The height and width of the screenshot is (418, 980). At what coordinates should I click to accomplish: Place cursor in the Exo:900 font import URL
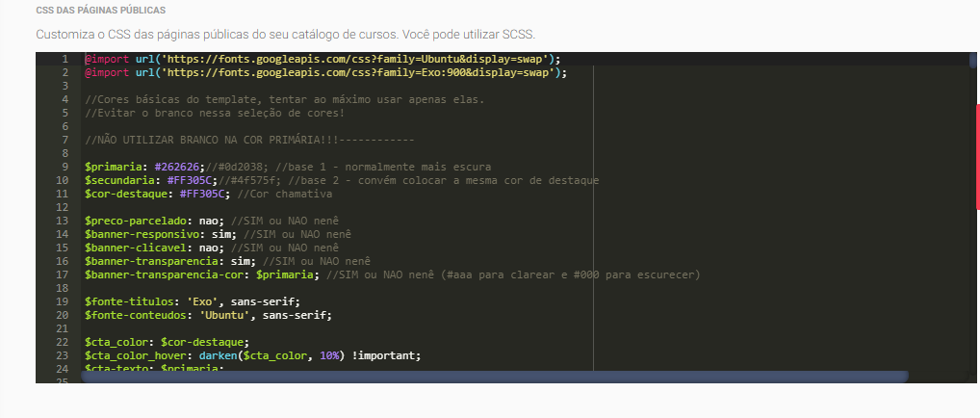click(357, 72)
